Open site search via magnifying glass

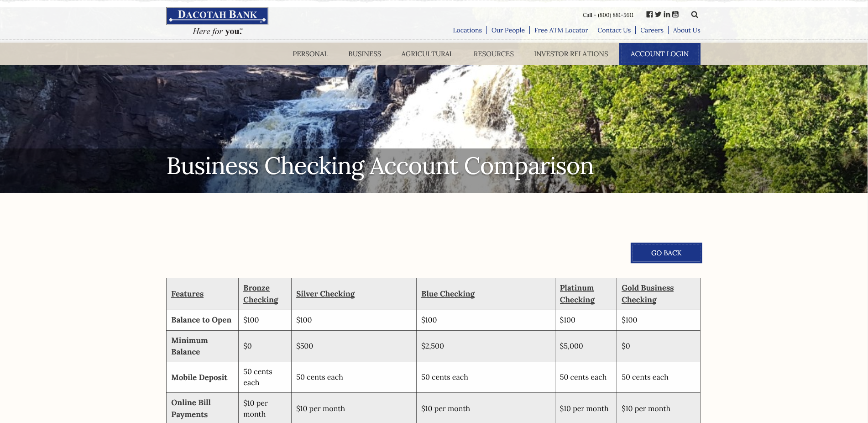point(695,15)
